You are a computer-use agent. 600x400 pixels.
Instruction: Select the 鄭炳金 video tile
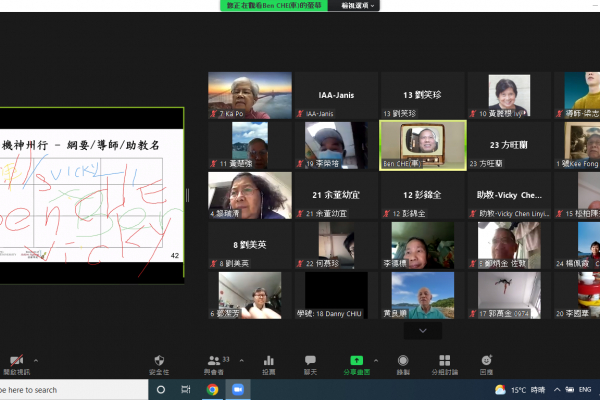509,245
